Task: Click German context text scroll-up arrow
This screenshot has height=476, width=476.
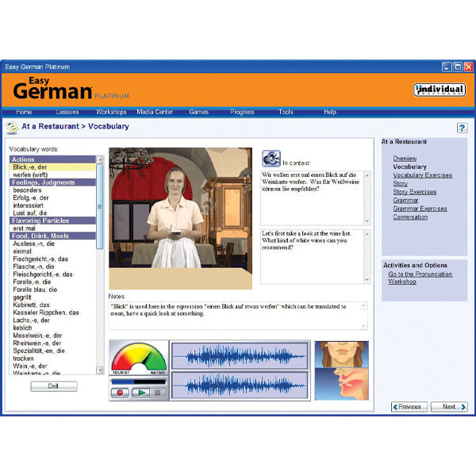Action: click(x=367, y=175)
